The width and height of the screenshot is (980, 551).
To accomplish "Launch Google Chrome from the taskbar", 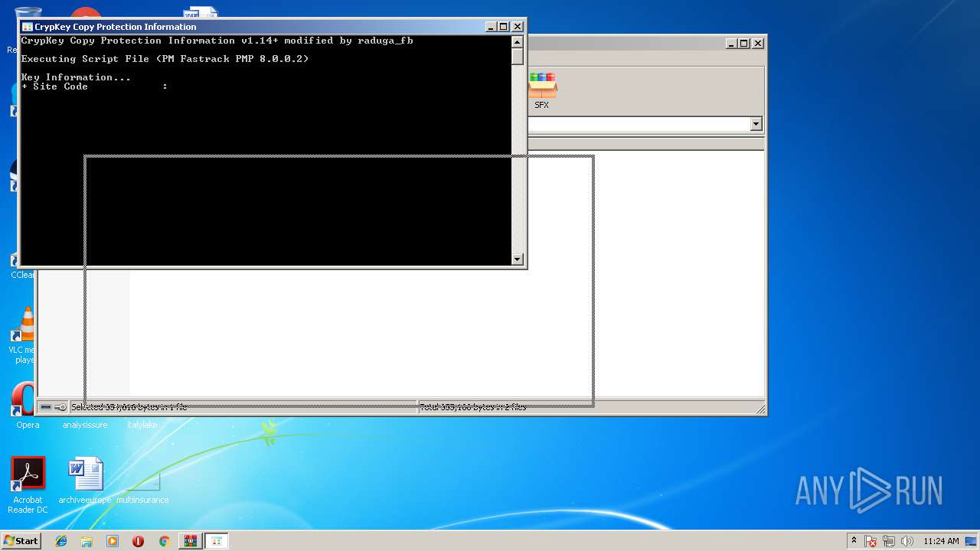I will [x=164, y=541].
